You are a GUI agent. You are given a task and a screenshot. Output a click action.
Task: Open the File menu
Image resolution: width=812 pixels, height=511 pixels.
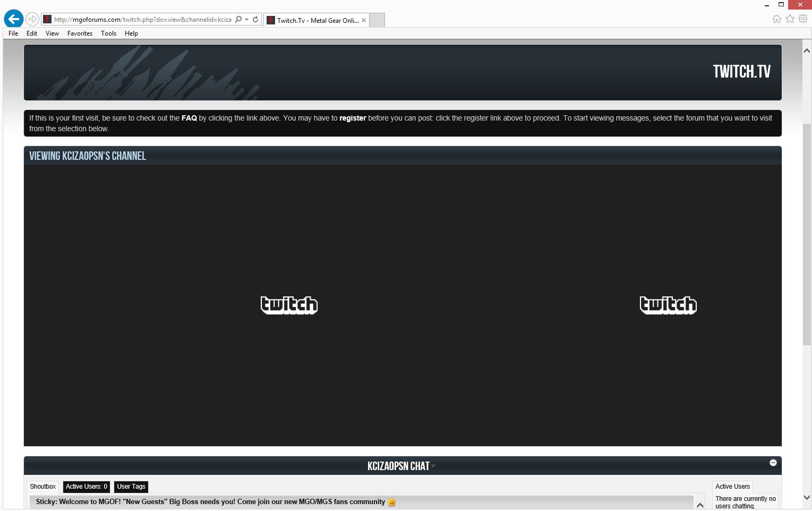click(13, 33)
